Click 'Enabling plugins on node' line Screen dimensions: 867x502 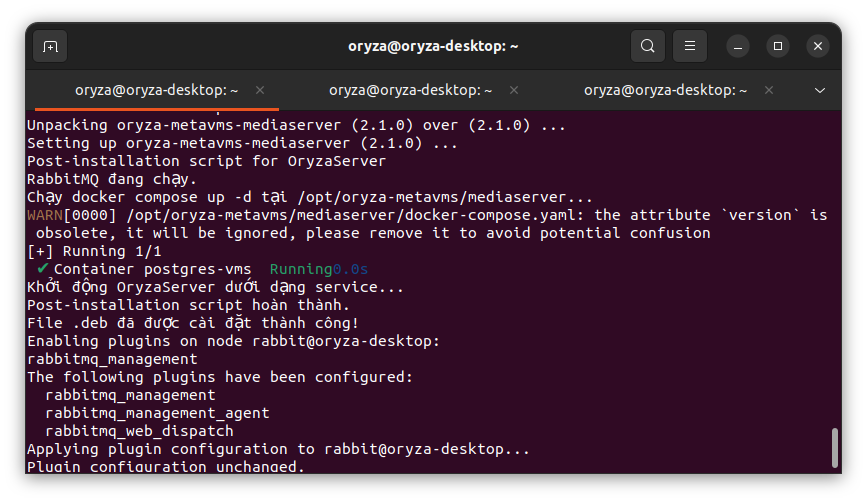coord(233,341)
